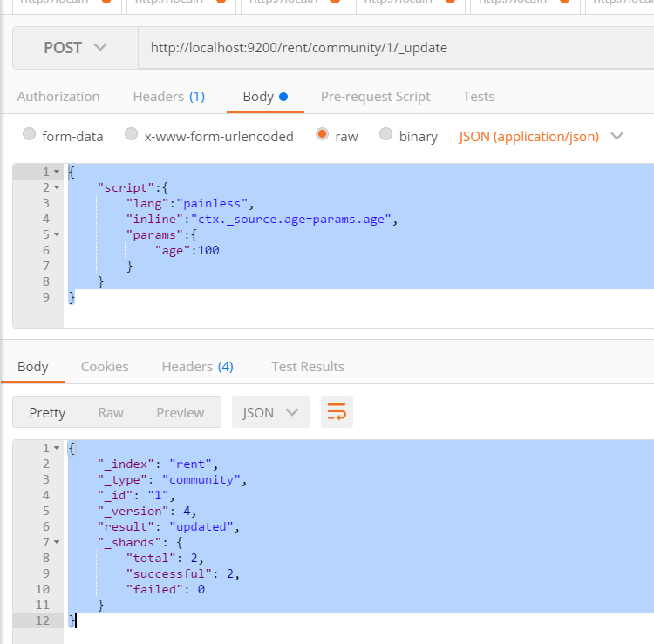Collapse the "params" block fold arrow
Viewport: 654px width, 644px height.
[x=57, y=234]
